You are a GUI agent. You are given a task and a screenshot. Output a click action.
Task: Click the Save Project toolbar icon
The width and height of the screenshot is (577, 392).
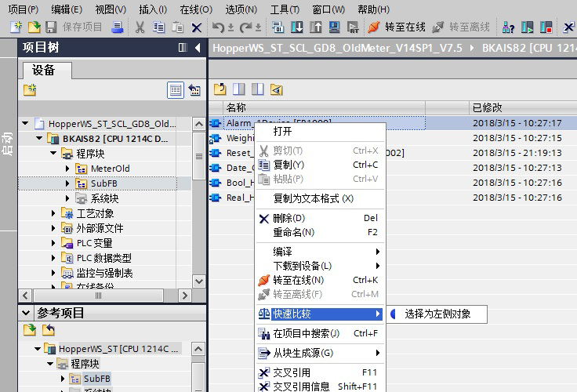tap(52, 27)
